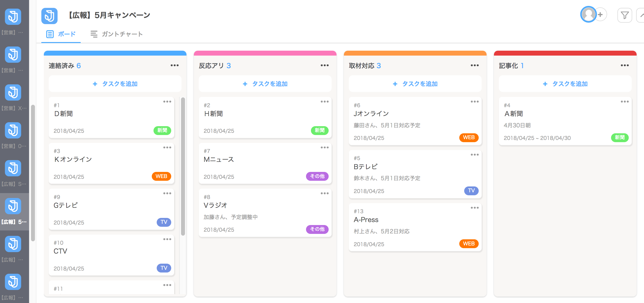Viewport: 644px width, 303px height.
Task: Open the Gテレビ task card
Action: (111, 209)
